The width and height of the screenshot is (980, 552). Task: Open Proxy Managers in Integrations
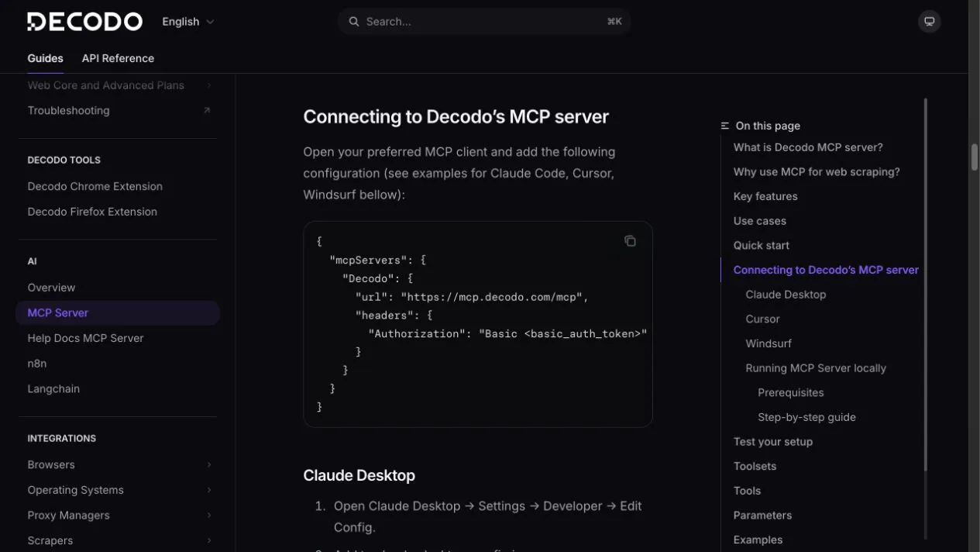pyautogui.click(x=68, y=516)
